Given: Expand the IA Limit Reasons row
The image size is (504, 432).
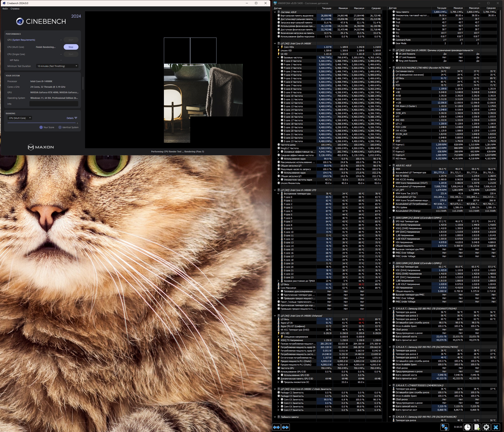Looking at the screenshot, I should [x=393, y=54].
